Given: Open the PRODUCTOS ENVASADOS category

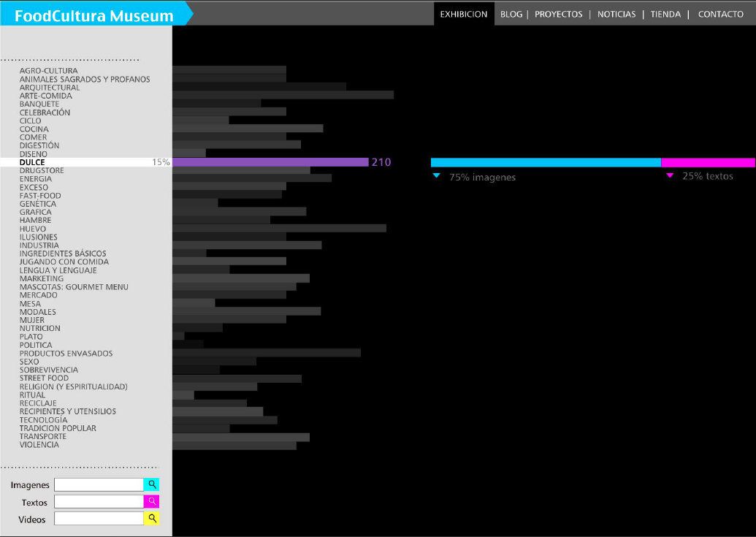Looking at the screenshot, I should point(66,354).
